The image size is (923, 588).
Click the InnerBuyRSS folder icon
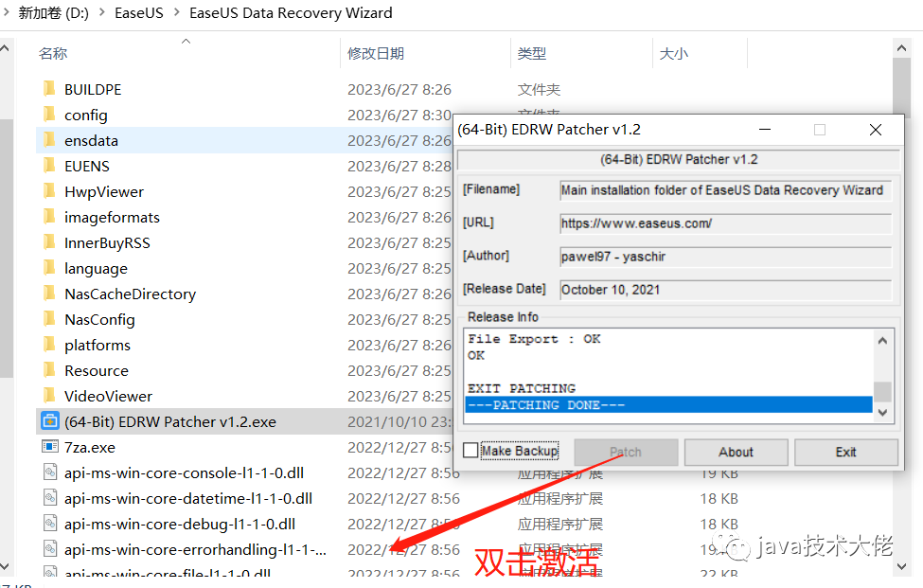[49, 242]
